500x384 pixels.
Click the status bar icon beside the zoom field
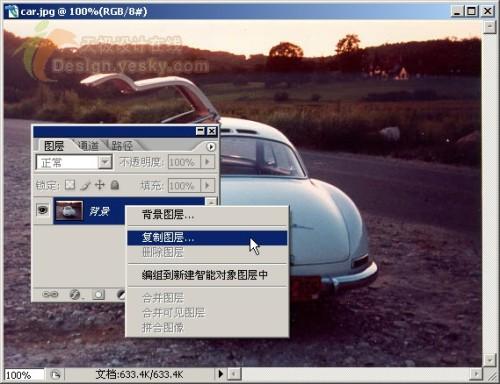55,375
